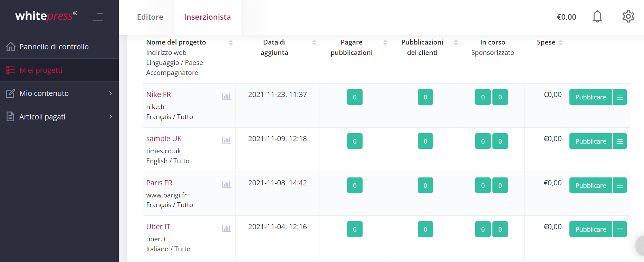Click Pagare pubblicazioni count for Paris FR
Image resolution: width=644 pixels, height=262 pixels.
(355, 185)
